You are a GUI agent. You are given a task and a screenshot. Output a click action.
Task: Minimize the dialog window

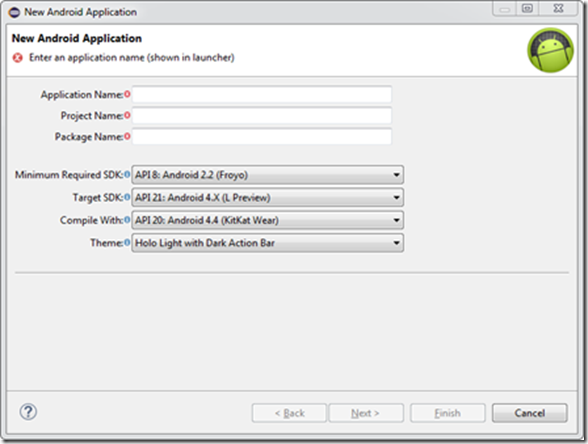[505, 9]
